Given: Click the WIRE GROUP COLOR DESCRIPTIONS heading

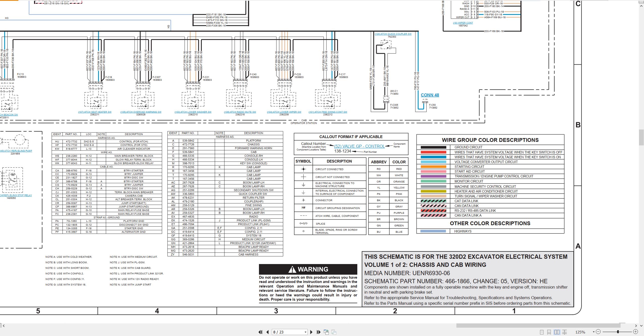Looking at the screenshot, I should tap(490, 140).
